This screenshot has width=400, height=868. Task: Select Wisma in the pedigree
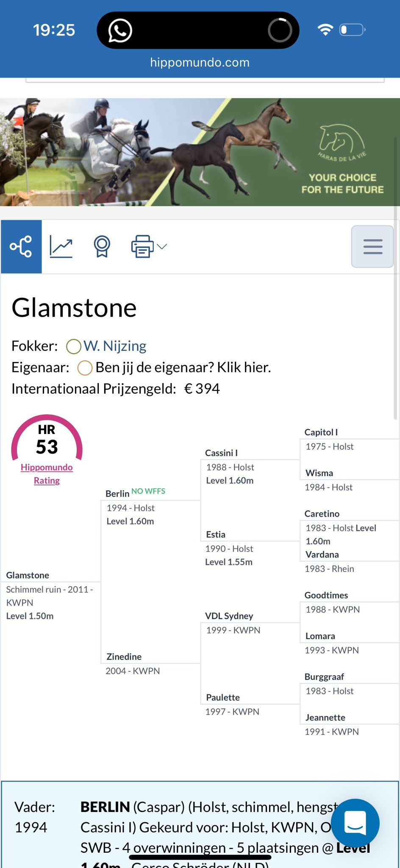click(319, 473)
